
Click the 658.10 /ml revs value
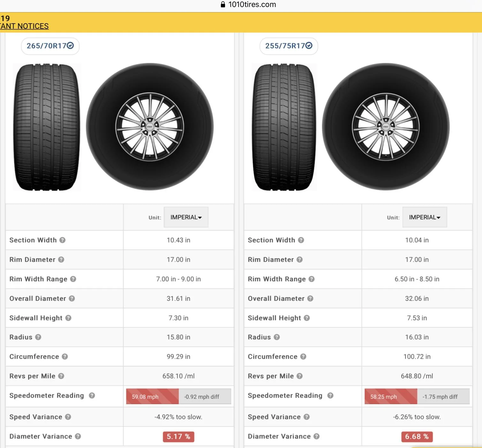(x=178, y=376)
